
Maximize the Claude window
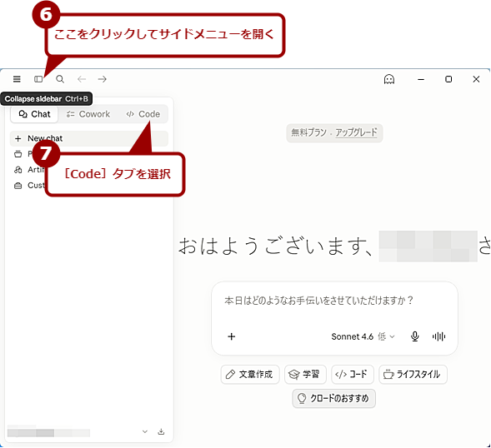pos(448,79)
